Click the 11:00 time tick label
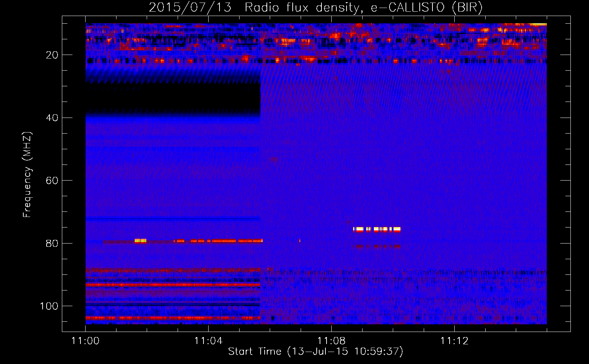 (86, 341)
